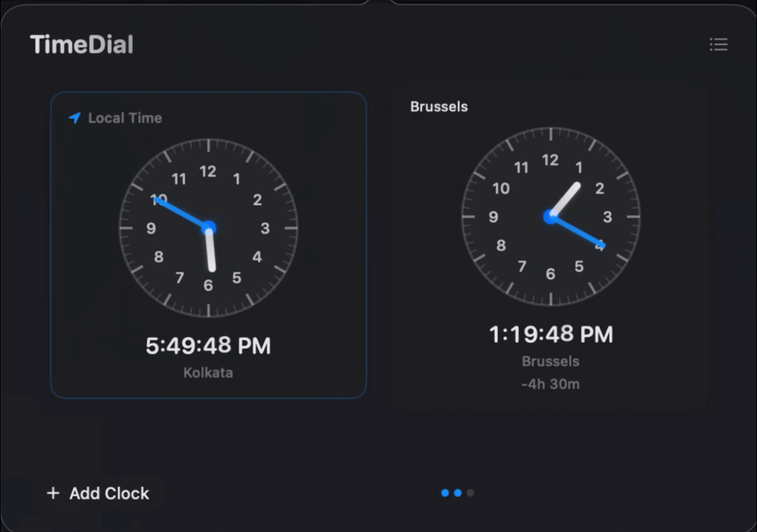Click the TimeDial app logo text
The height and width of the screenshot is (532, 757).
click(82, 44)
